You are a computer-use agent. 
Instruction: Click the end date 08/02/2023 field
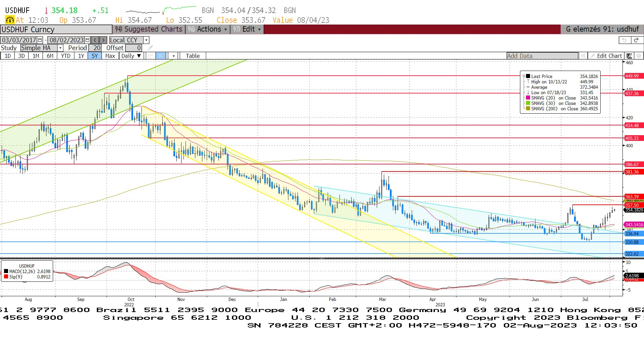point(67,40)
